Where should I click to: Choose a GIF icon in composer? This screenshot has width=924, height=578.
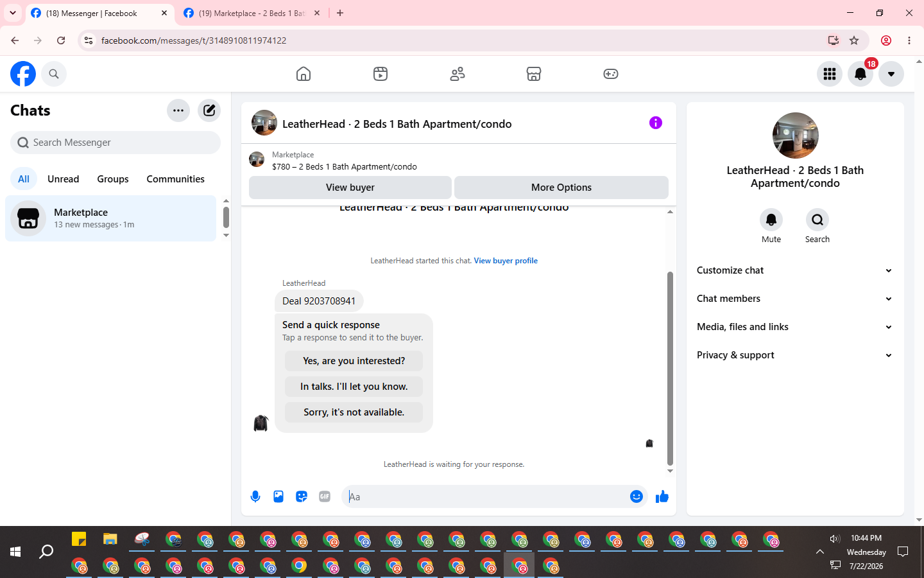[x=325, y=496]
